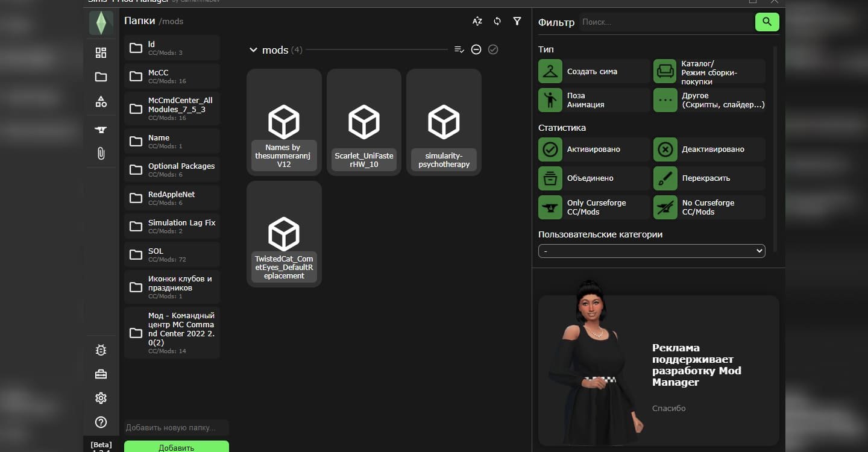Select TwistedCat_CometEyes_DefaultReplacement mod card
Screen dimensions: 868x452
[x=284, y=234]
